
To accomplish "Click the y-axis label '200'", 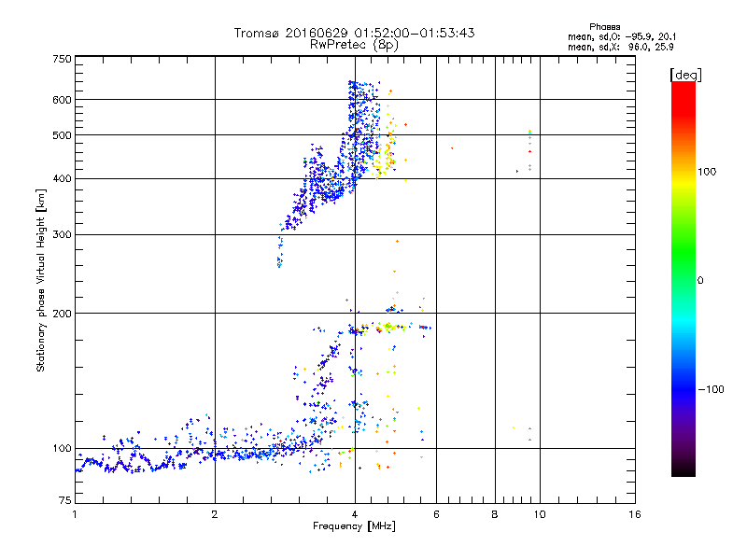I will click(x=62, y=314).
